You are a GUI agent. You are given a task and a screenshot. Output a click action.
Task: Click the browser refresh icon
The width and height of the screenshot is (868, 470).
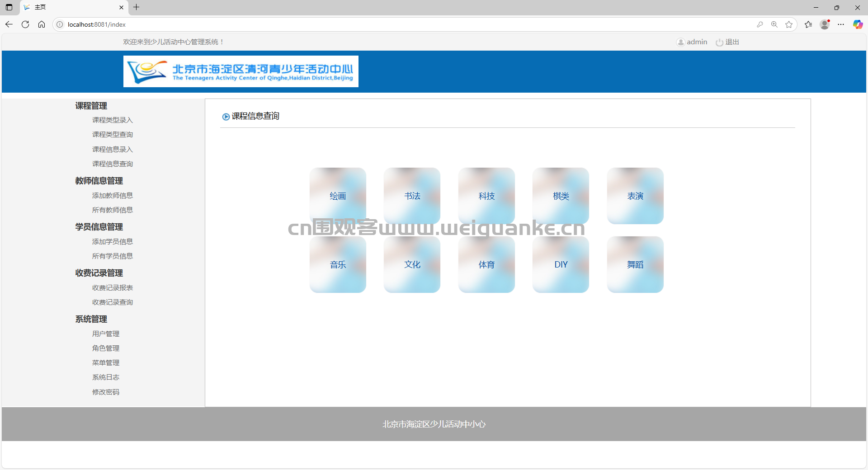25,24
